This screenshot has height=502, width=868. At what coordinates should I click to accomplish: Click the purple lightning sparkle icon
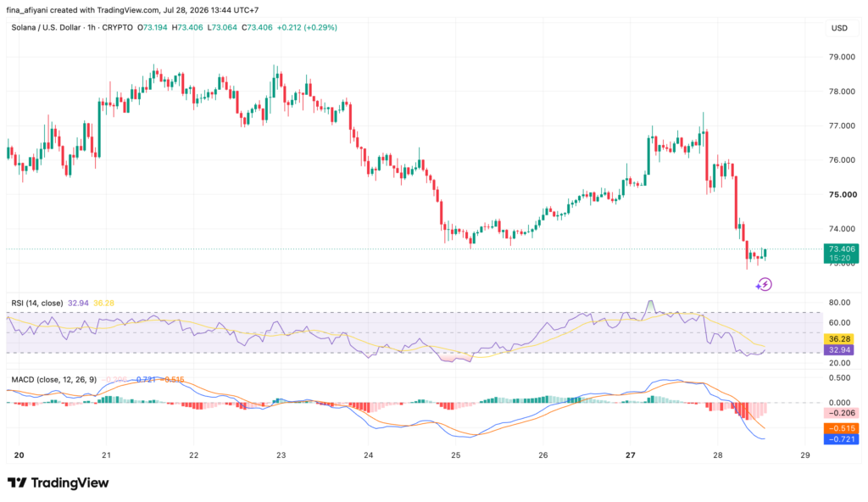point(764,285)
